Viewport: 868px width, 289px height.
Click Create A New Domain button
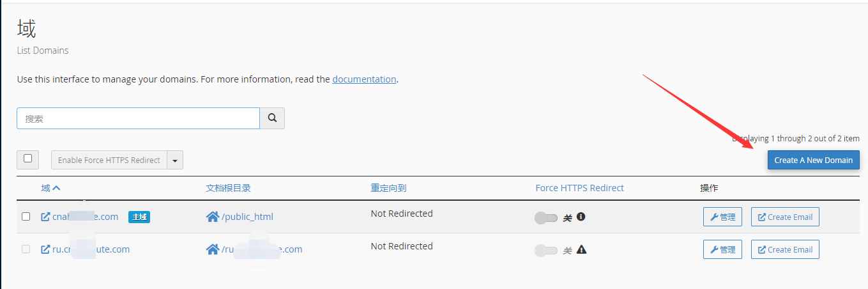click(x=814, y=160)
